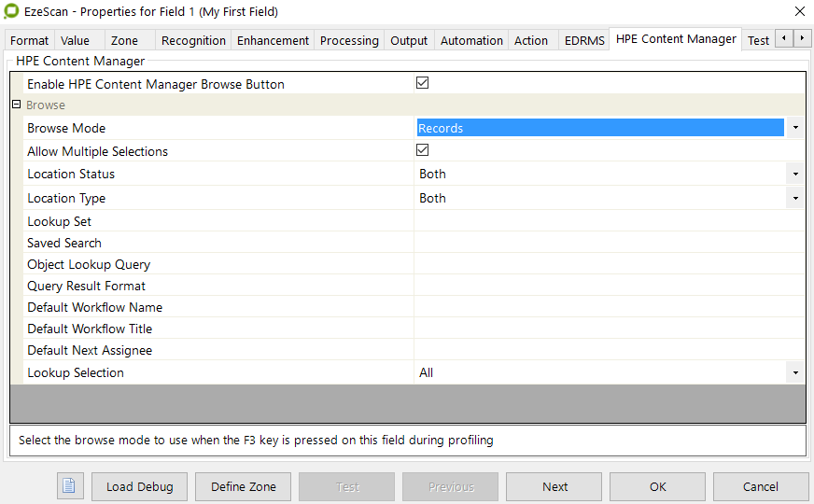The height and width of the screenshot is (504, 814).
Task: Open the Lookup Selection dropdown
Action: point(794,372)
